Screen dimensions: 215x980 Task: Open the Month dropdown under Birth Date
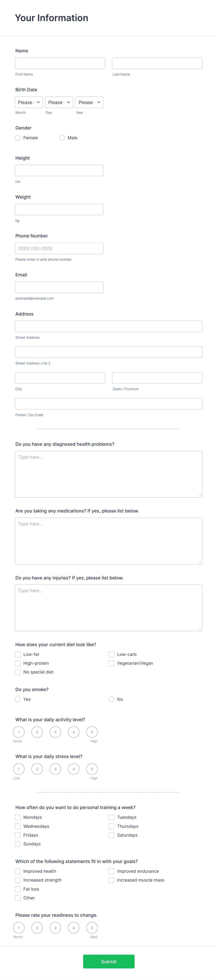(x=28, y=102)
